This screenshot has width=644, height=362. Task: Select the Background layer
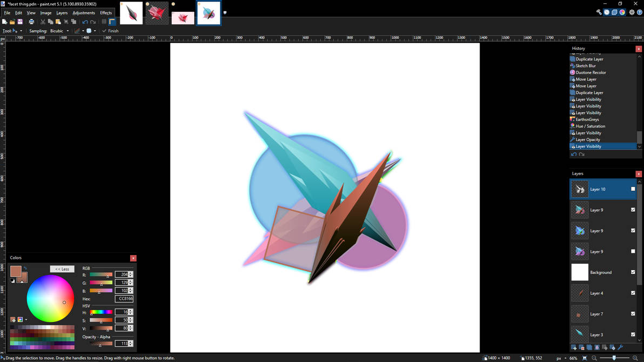603,272
